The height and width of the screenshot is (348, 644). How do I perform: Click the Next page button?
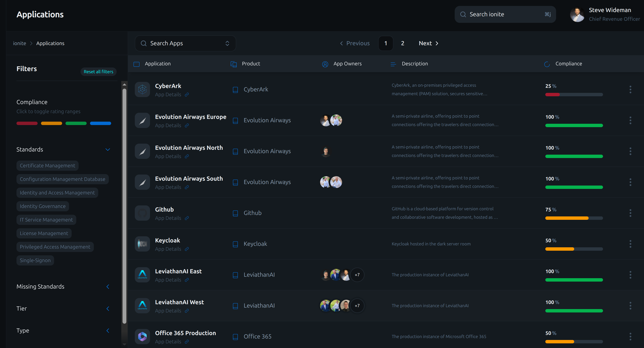[x=428, y=43]
